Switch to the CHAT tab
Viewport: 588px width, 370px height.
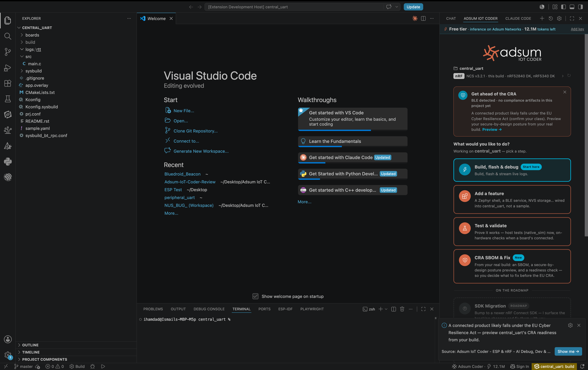pyautogui.click(x=451, y=19)
